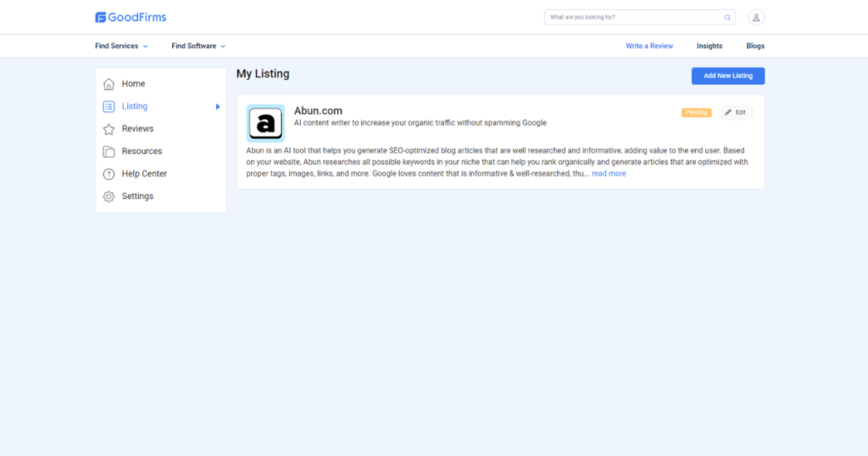The image size is (868, 456).
Task: Click the GoodFirms logo
Action: (x=131, y=17)
